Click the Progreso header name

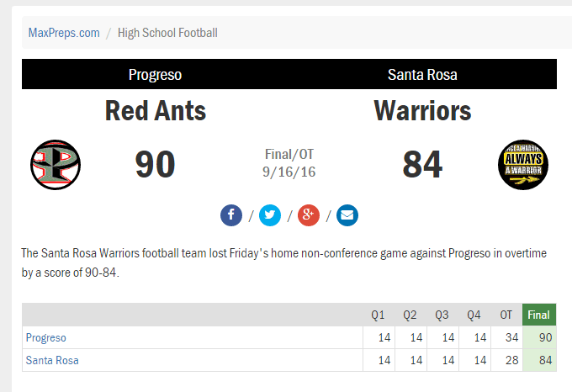click(x=155, y=75)
